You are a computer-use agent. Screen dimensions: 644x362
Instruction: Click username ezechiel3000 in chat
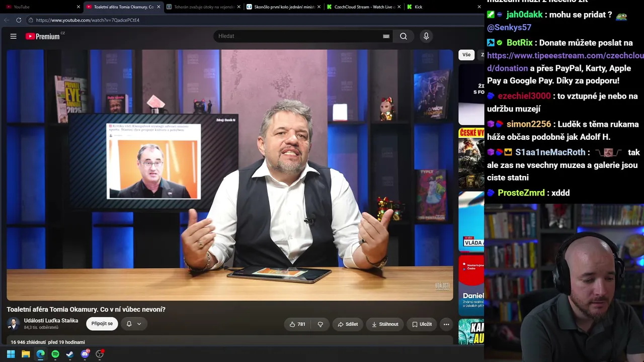coord(524,96)
